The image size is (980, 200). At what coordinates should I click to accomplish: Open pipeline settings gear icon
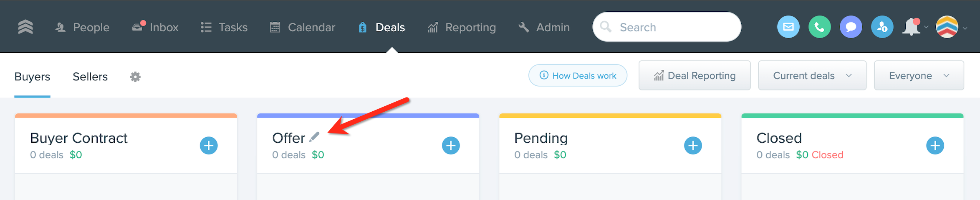(x=135, y=77)
